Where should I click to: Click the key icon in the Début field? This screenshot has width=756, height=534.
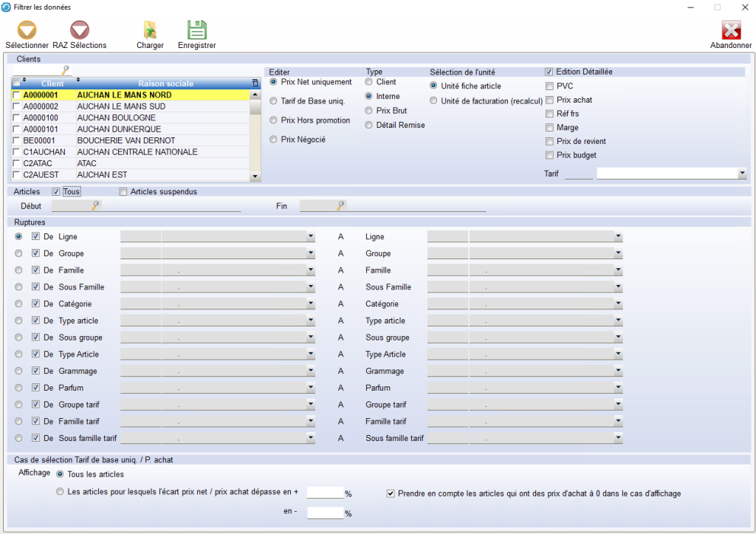click(95, 207)
